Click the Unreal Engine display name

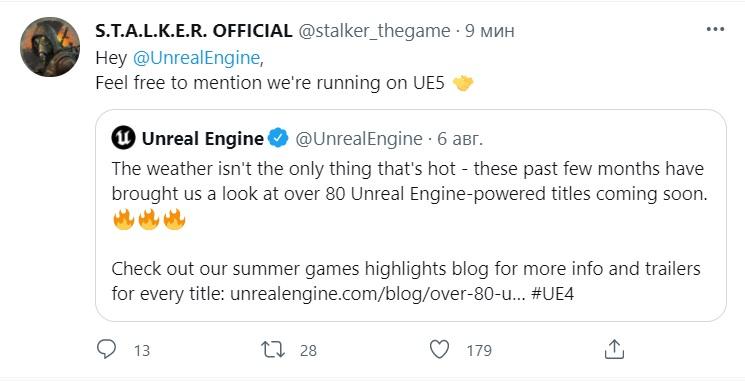click(203, 139)
